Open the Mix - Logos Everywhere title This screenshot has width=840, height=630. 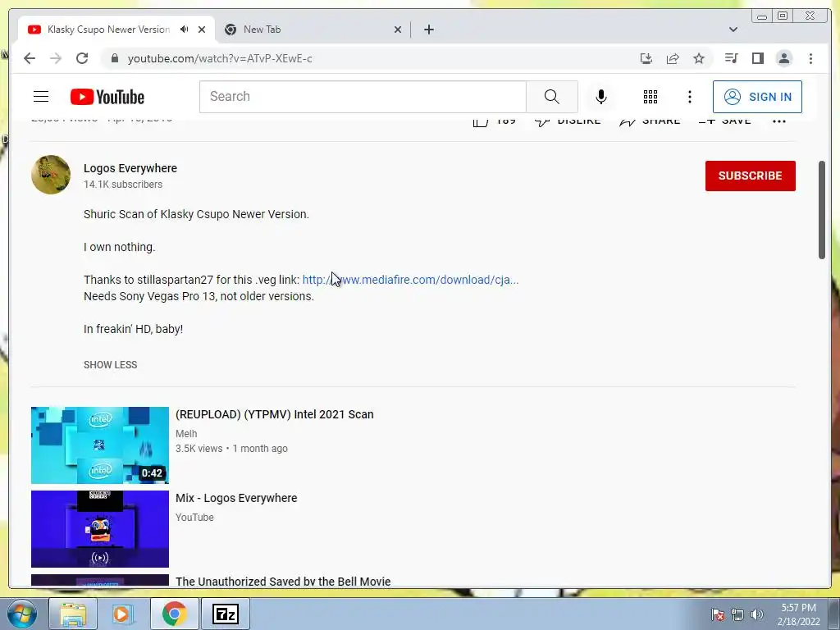[236, 498]
